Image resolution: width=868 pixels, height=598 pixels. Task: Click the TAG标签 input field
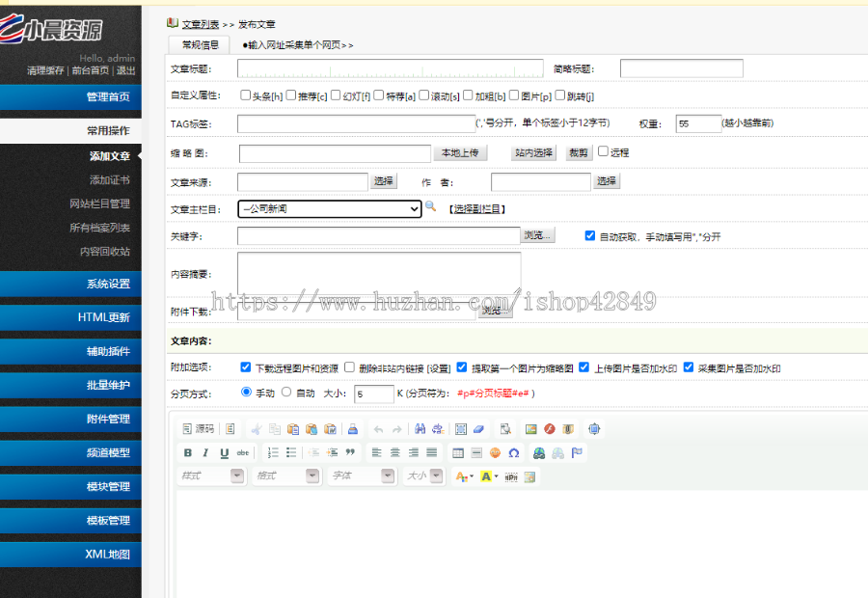click(x=356, y=123)
